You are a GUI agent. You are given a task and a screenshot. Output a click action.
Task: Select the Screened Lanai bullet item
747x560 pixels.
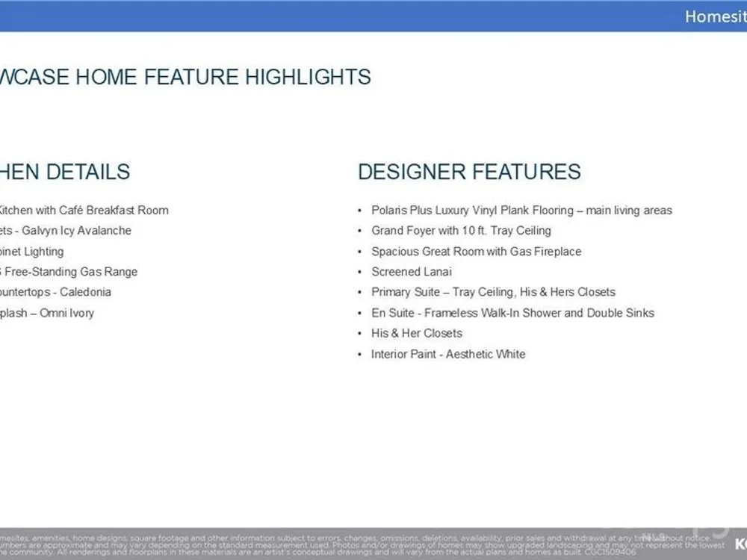coord(412,272)
